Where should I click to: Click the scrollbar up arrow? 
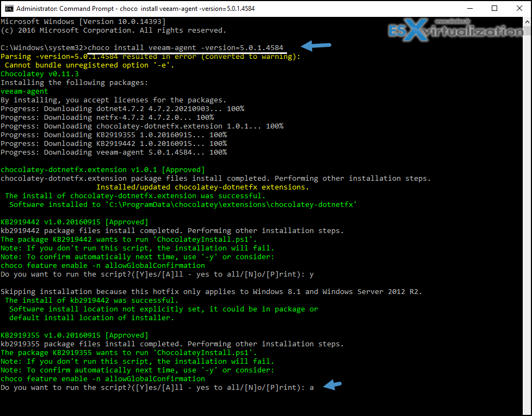527,22
